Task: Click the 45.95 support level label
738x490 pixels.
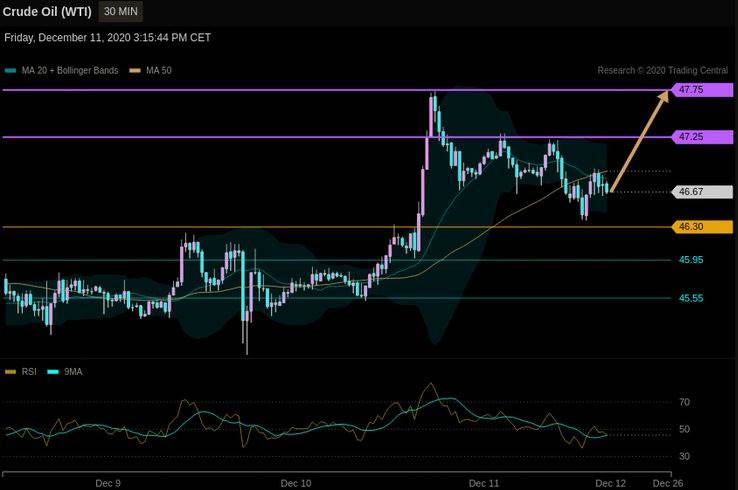Action: coord(691,260)
